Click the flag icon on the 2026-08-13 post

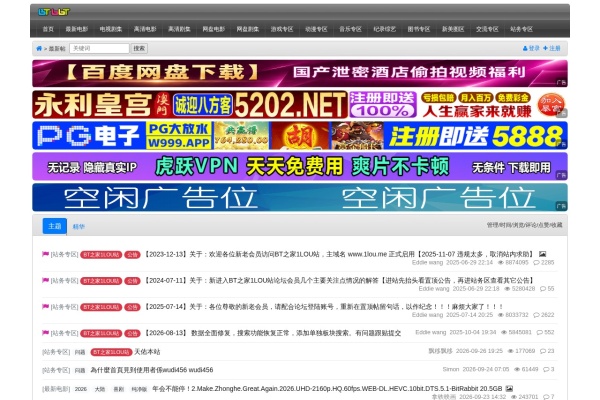click(x=46, y=333)
